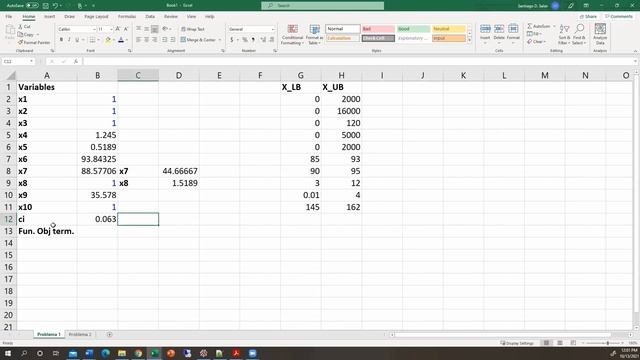Click Merge & Center

pos(198,40)
